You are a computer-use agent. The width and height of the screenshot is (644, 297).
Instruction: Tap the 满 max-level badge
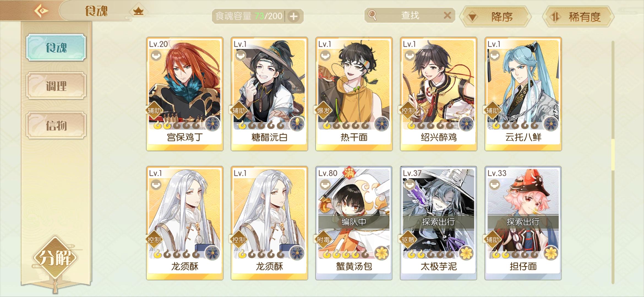[349, 173]
